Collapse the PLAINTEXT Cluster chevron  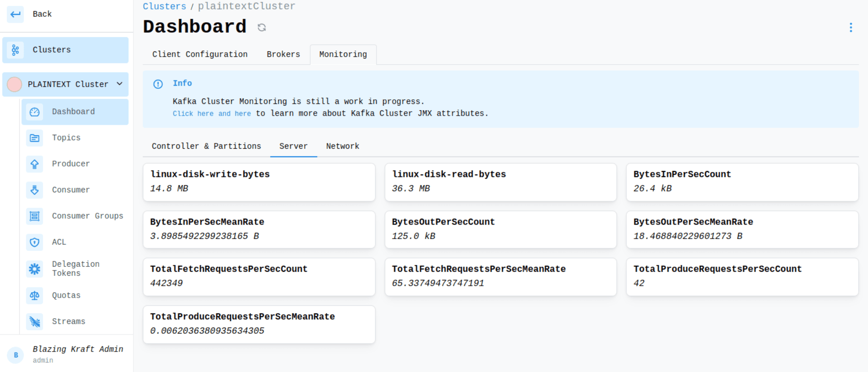120,84
